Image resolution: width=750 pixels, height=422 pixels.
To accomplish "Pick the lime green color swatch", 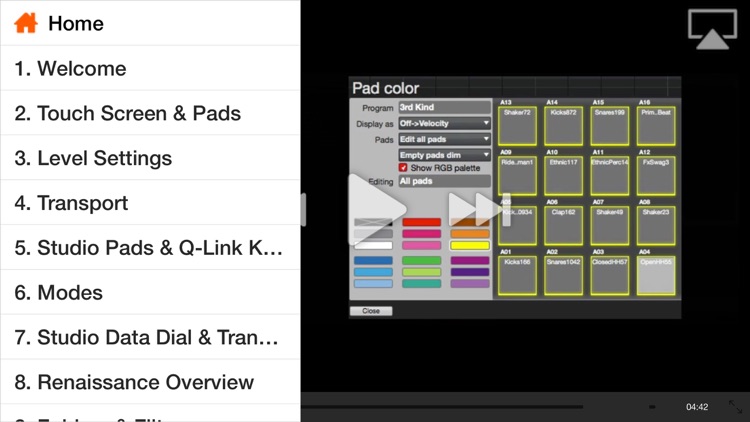I will click(x=421, y=272).
